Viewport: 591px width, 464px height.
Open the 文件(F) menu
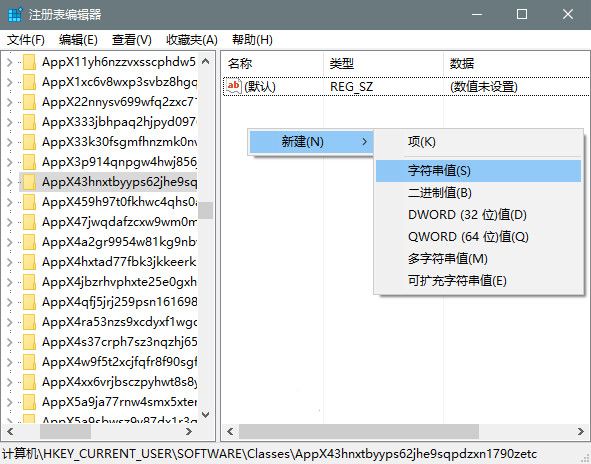pyautogui.click(x=26, y=40)
